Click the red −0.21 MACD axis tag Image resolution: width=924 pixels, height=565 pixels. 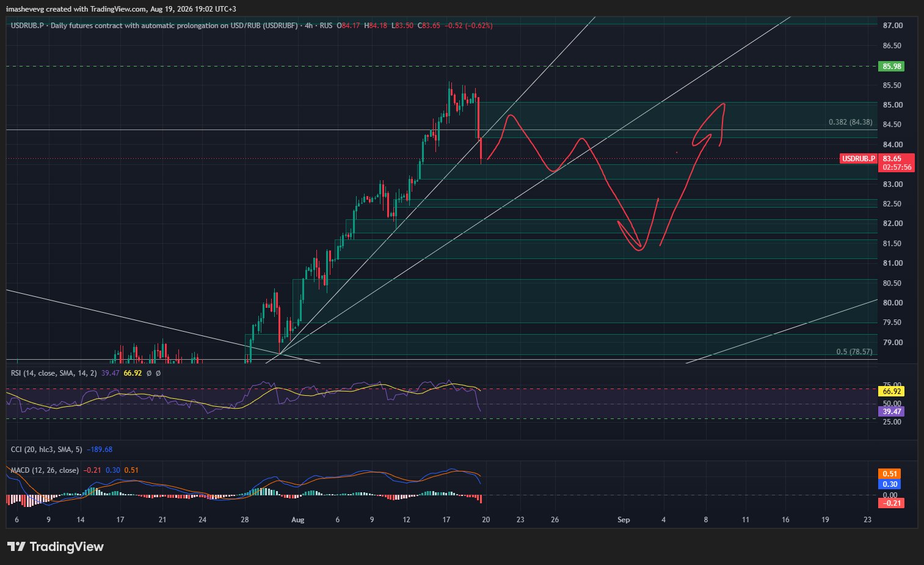[x=891, y=503]
